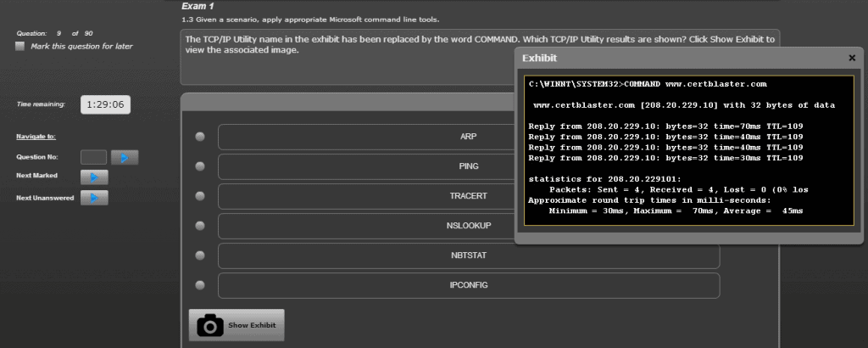Select the ARP radio button
Viewport: 868px width, 348px height.
pos(200,137)
